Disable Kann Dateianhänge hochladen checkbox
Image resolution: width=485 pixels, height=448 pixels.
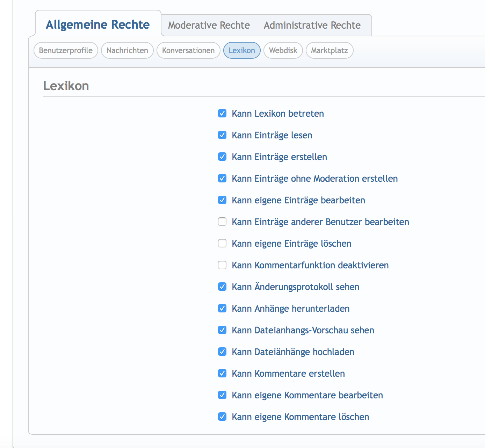pos(222,352)
